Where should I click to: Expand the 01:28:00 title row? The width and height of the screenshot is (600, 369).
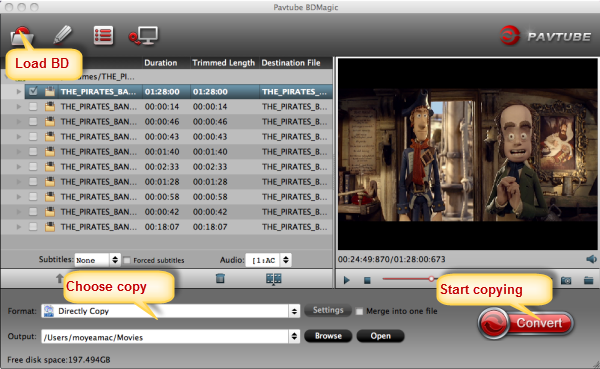18,91
